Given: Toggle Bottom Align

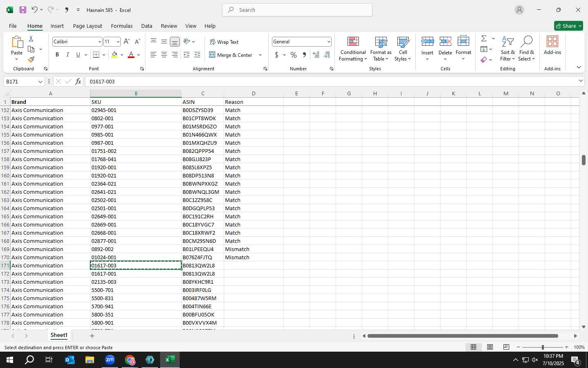Looking at the screenshot, I should tap(175, 42).
